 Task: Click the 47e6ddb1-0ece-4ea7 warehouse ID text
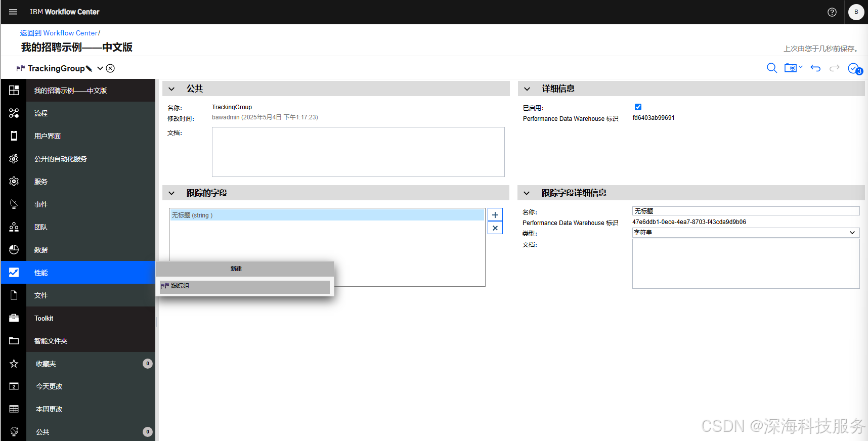[689, 222]
